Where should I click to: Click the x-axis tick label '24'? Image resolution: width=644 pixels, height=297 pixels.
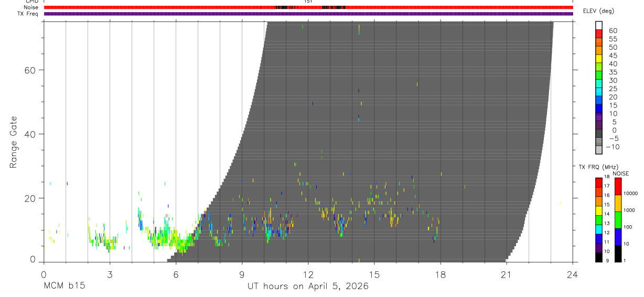572,274
